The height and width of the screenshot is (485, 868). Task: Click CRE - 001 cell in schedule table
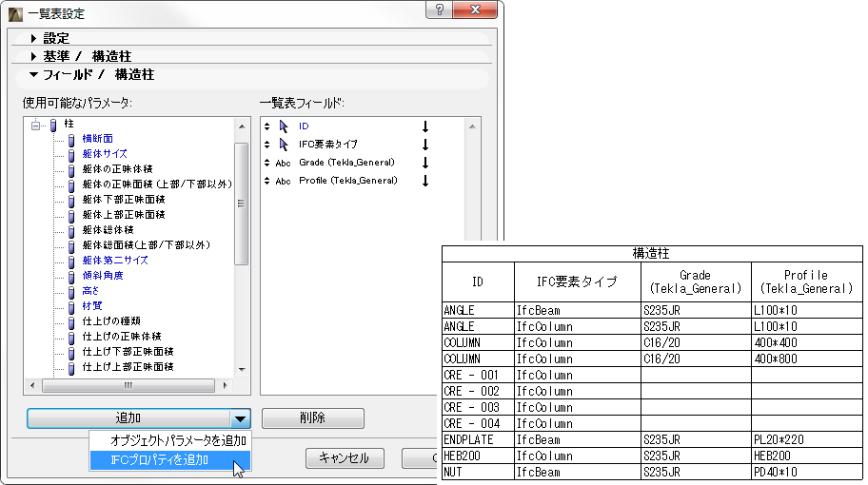pyautogui.click(x=479, y=376)
